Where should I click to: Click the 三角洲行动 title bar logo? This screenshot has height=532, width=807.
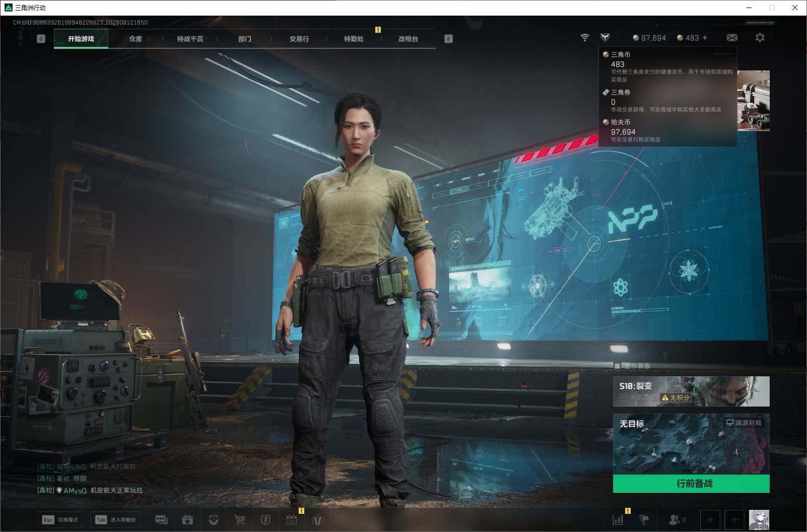9,8
